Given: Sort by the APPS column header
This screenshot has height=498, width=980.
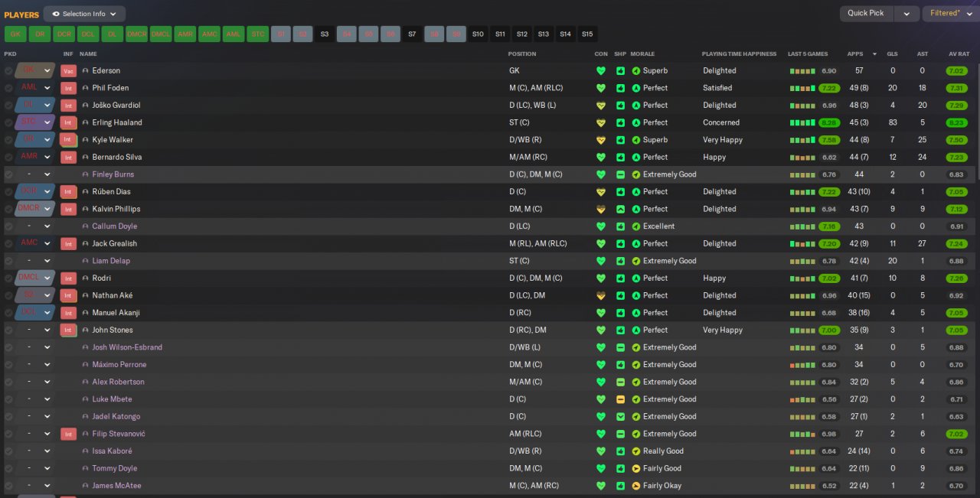Looking at the screenshot, I should coord(855,54).
